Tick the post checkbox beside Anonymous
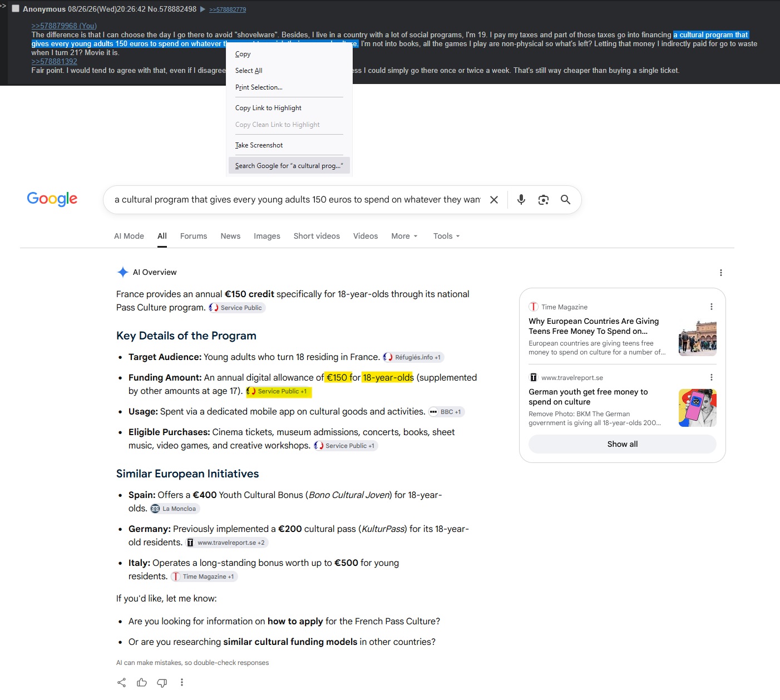 tap(16, 9)
